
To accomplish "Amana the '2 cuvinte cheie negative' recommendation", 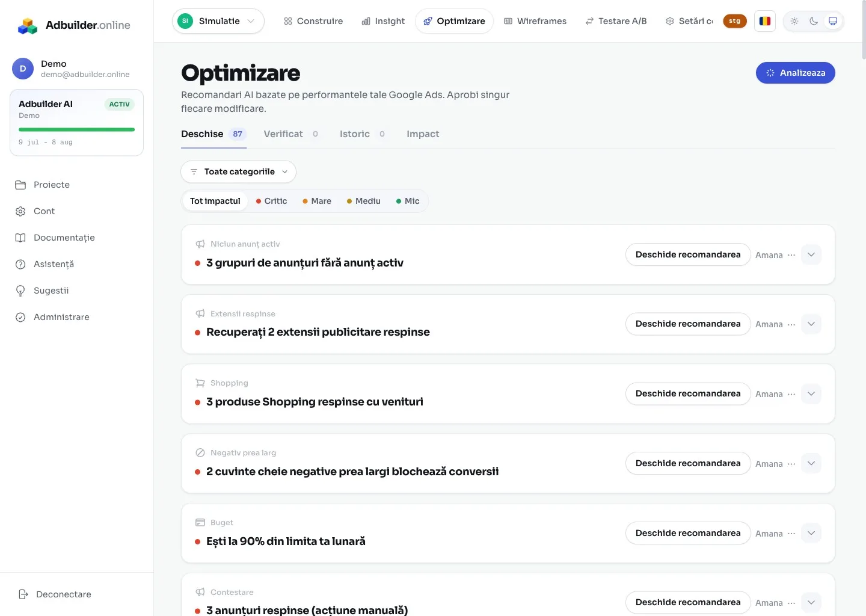I will [769, 464].
